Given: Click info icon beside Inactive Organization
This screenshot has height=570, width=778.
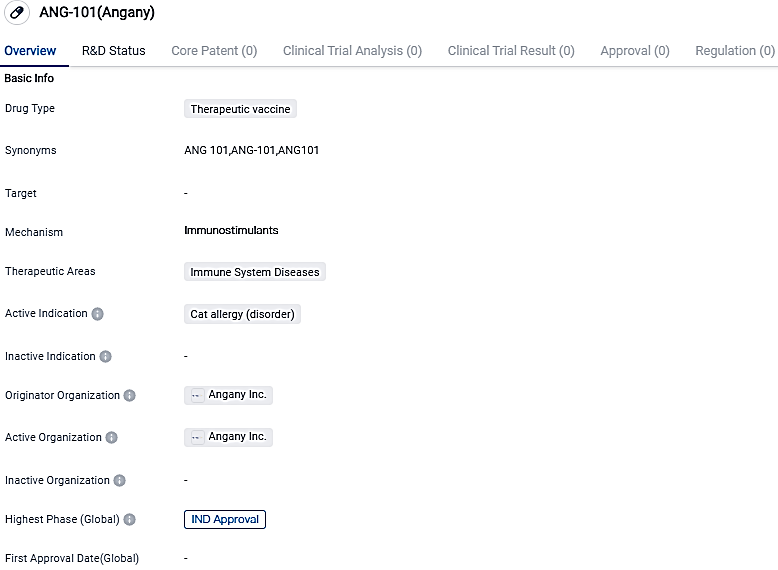Looking at the screenshot, I should 119,481.
